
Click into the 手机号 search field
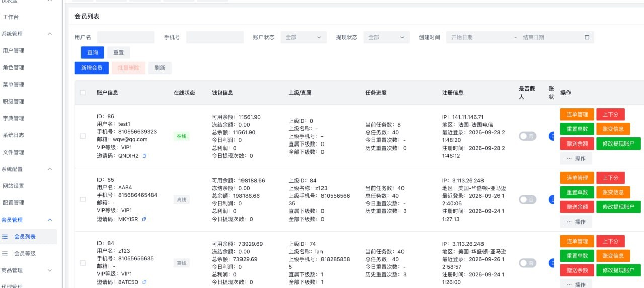coord(215,37)
